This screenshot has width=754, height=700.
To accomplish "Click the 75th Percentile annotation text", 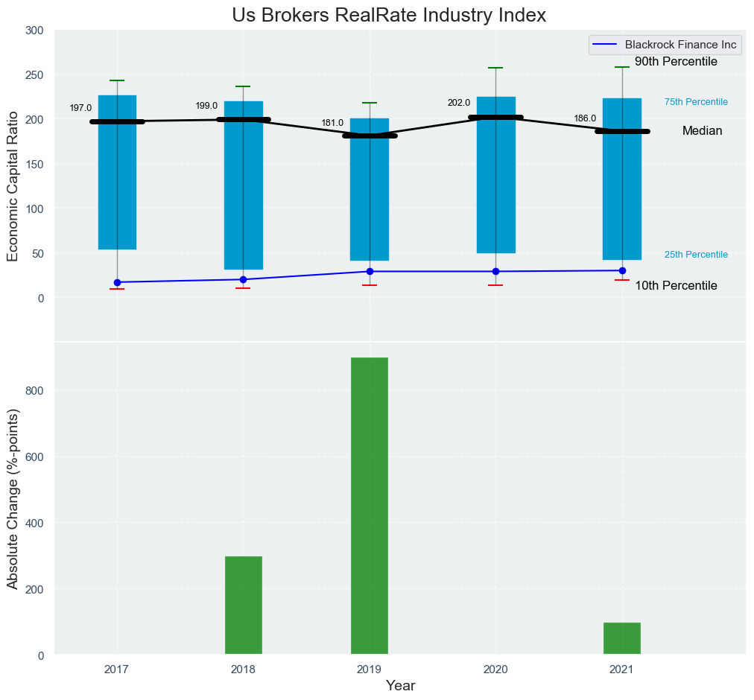I will [x=696, y=102].
